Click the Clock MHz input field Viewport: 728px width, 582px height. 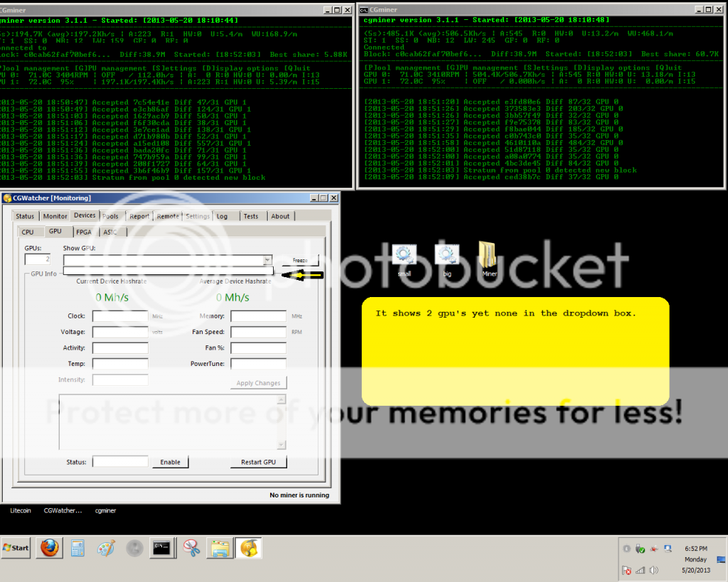tap(120, 316)
